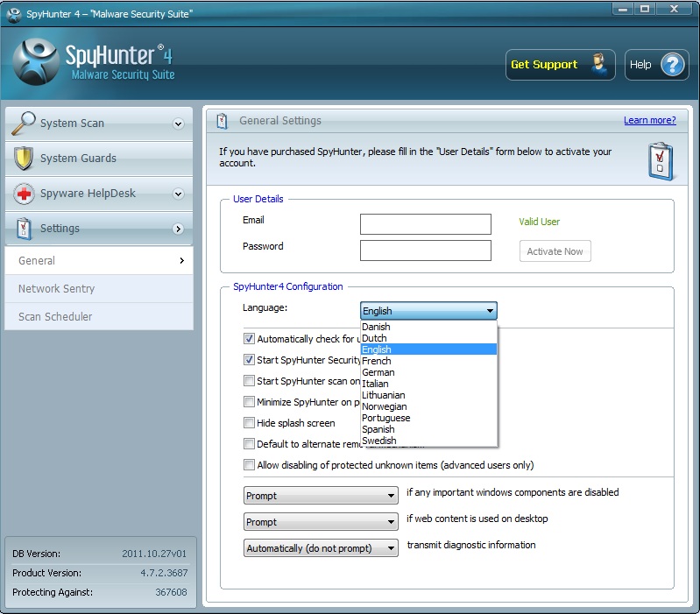Click the support agent icon beside Get Support
The width and height of the screenshot is (700, 614).
coord(598,65)
